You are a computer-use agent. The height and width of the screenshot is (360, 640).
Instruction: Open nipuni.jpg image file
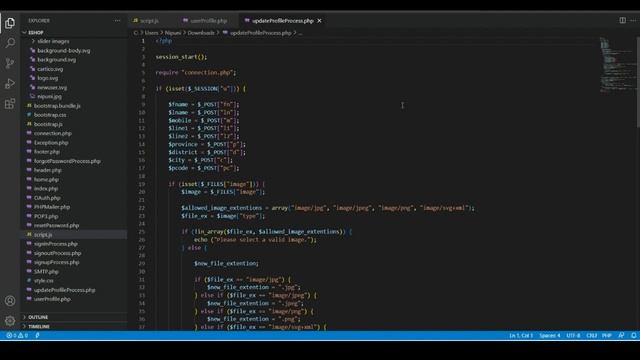tap(49, 97)
